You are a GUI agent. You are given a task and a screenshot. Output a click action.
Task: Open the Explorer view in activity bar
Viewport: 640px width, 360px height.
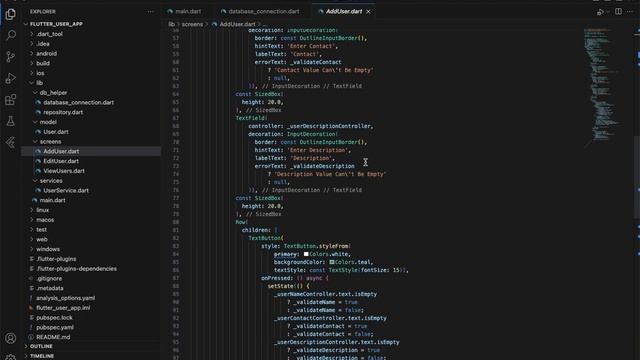pos(11,14)
